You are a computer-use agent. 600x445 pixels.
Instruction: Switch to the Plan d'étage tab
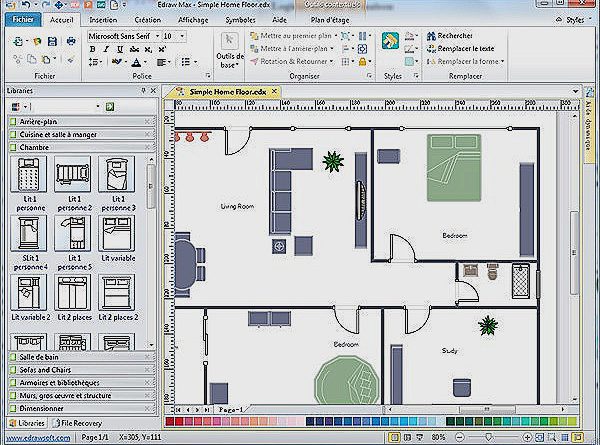pyautogui.click(x=329, y=20)
